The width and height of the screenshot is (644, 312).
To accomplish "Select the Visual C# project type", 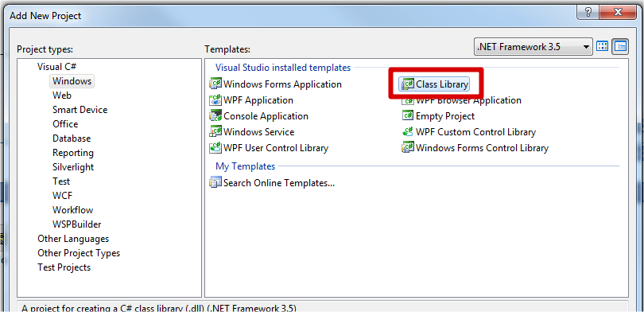I will 57,67.
